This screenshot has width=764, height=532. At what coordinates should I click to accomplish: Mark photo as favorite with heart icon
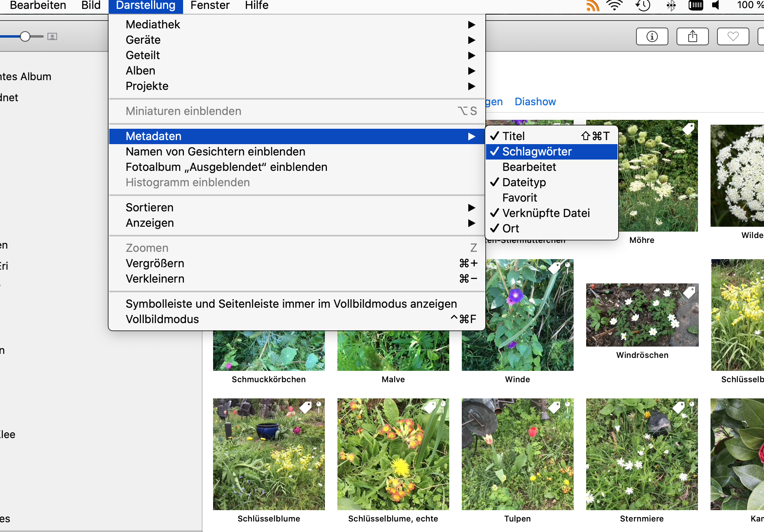pyautogui.click(x=733, y=36)
